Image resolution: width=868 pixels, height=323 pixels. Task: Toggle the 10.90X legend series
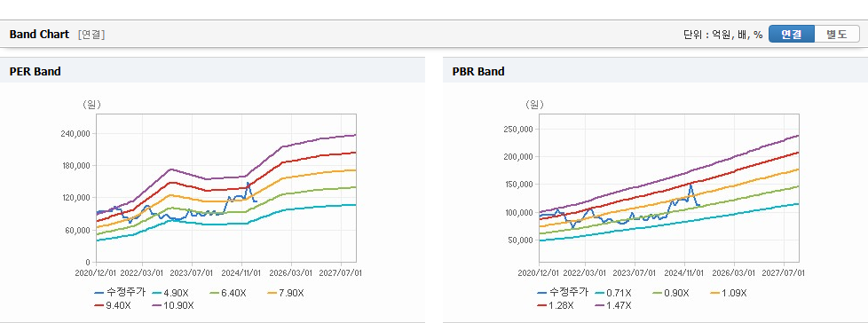173,305
